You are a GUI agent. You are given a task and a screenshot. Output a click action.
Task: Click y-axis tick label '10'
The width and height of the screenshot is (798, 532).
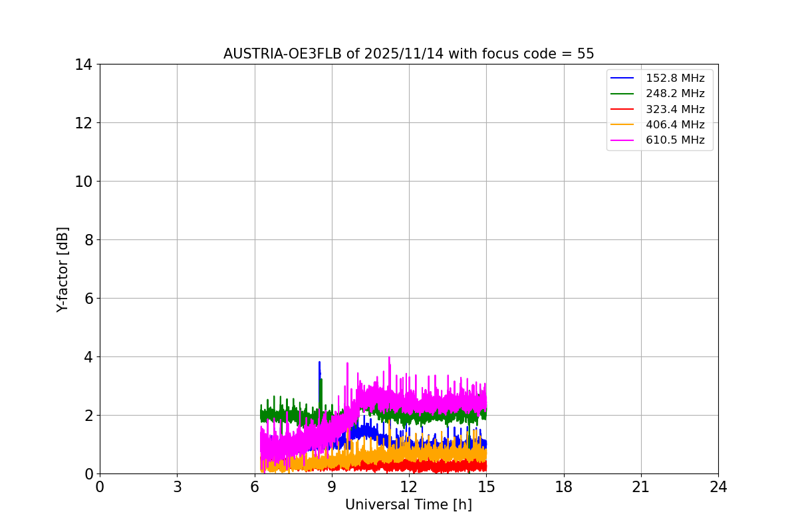pos(83,182)
